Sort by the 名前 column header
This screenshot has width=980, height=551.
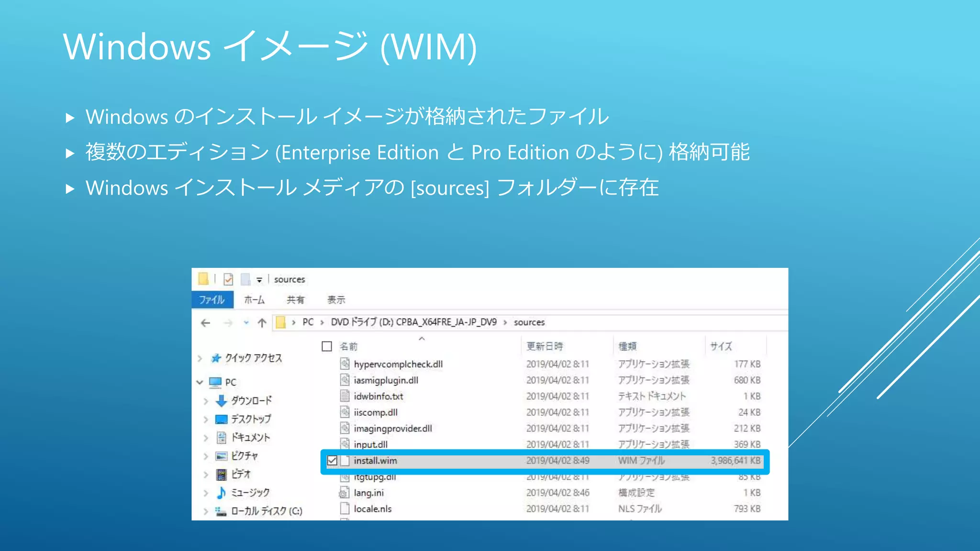tap(348, 346)
